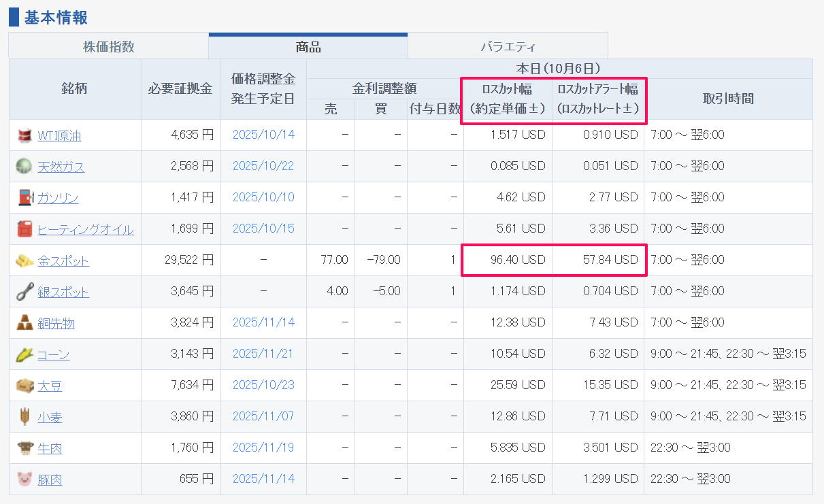
Task: Click the 小麦 date link 2025/11/07
Action: (263, 416)
